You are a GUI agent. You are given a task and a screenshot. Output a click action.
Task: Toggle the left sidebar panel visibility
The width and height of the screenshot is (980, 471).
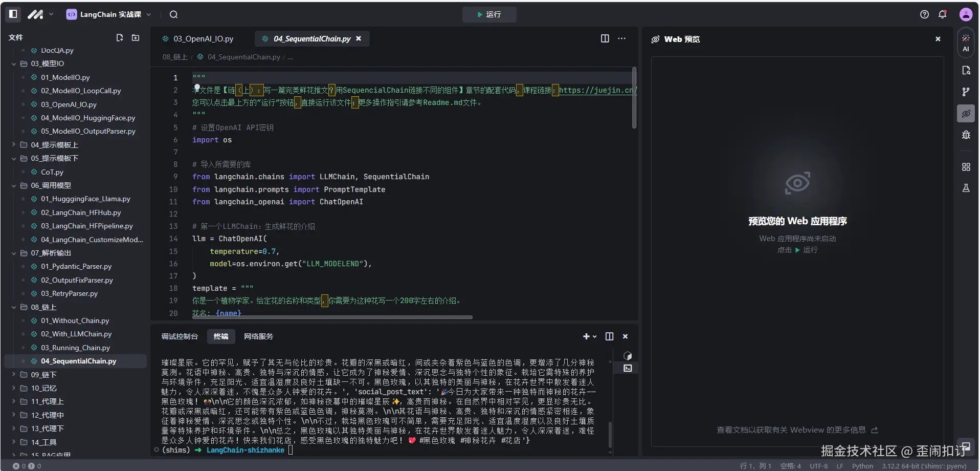point(14,14)
